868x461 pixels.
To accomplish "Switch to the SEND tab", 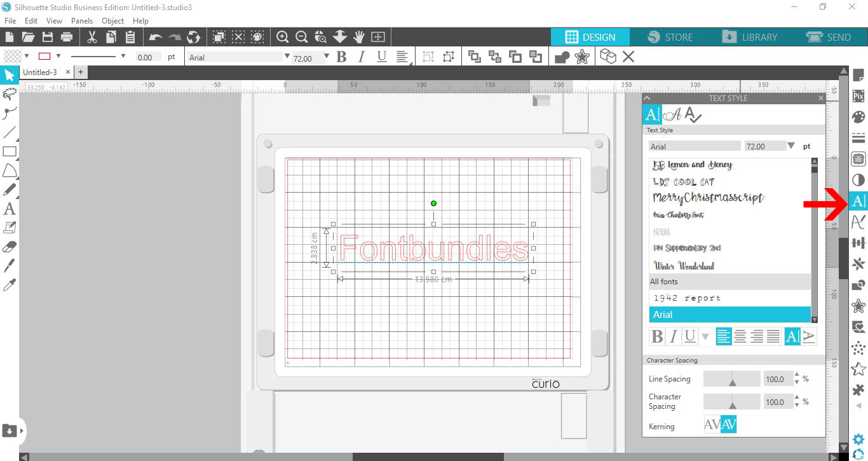I will point(829,37).
